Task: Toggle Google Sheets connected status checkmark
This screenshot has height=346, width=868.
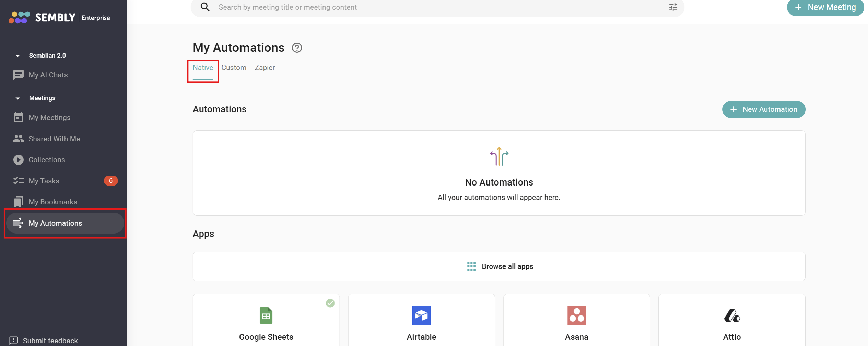Action: (x=330, y=303)
